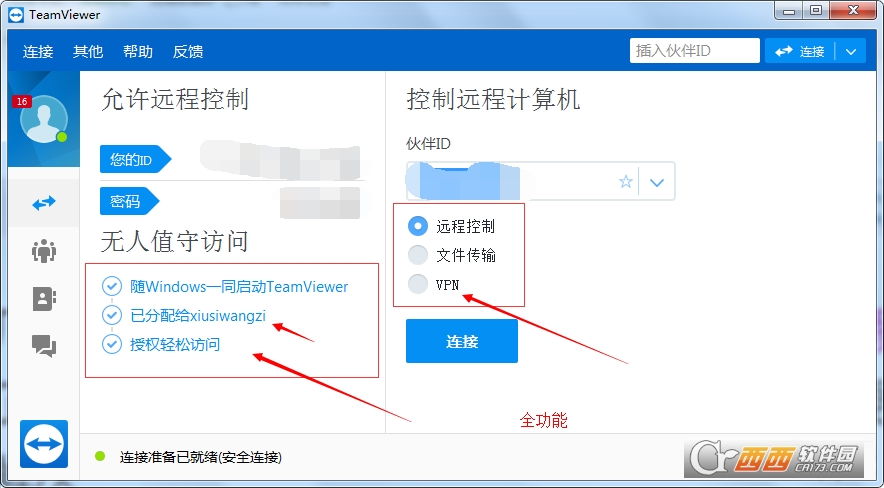Open the user profile avatar
Screen dimensions: 884x488
click(43, 119)
